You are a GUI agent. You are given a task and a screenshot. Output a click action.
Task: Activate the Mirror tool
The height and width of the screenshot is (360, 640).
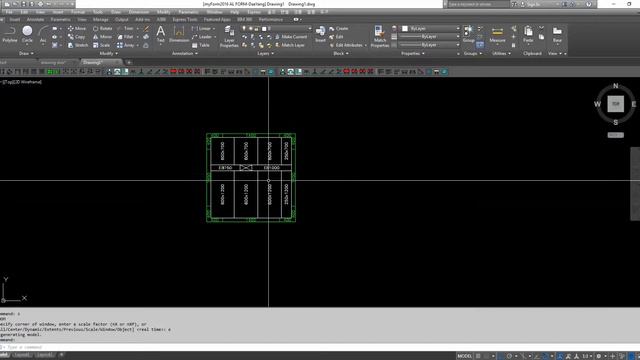point(102,37)
